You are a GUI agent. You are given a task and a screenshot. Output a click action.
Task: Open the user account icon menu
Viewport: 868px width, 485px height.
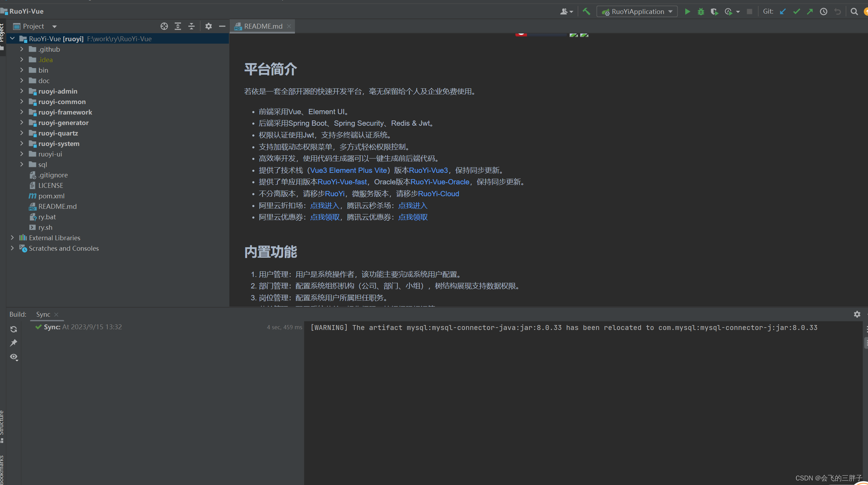(x=566, y=12)
